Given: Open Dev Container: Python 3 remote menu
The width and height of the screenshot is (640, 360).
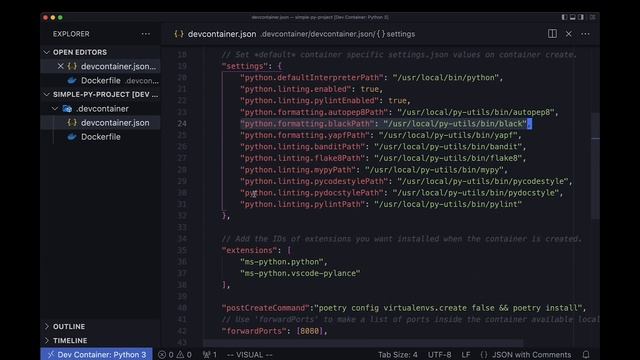Looking at the screenshot, I should (97, 354).
